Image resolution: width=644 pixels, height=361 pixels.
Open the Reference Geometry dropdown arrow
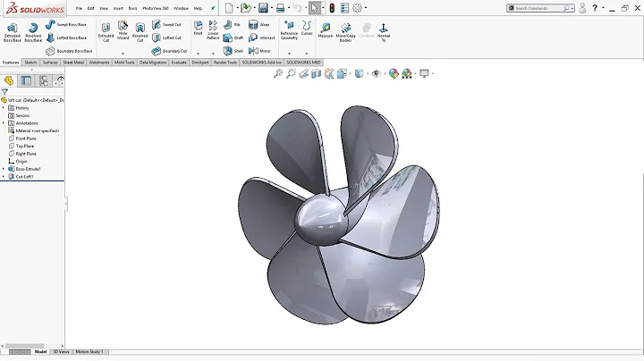[289, 54]
